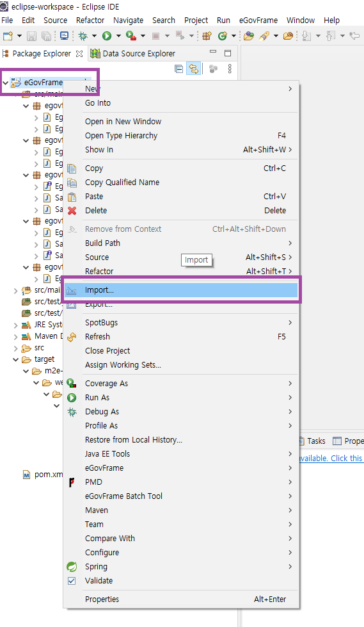The width and height of the screenshot is (364, 627).
Task: Open the File menu
Action: (7, 20)
